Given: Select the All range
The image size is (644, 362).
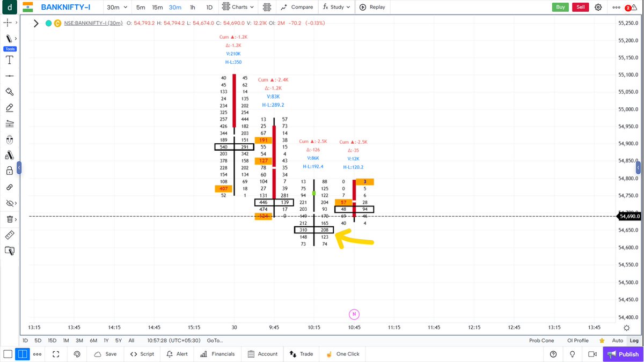Looking at the screenshot, I should click(131, 341).
